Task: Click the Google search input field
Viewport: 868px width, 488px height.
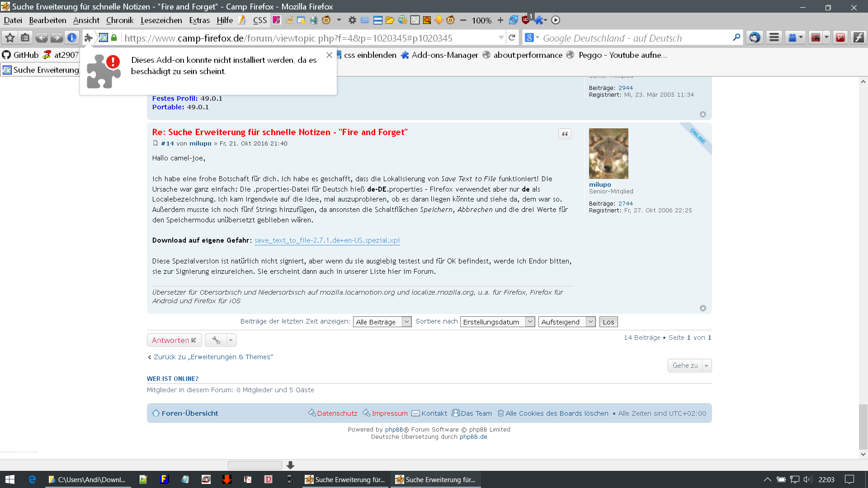Action: click(x=633, y=38)
